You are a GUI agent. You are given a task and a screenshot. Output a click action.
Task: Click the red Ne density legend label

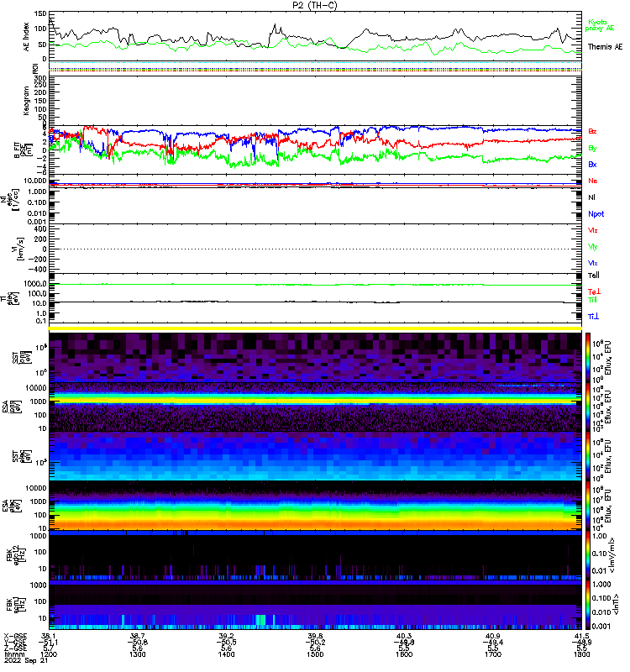(592, 181)
